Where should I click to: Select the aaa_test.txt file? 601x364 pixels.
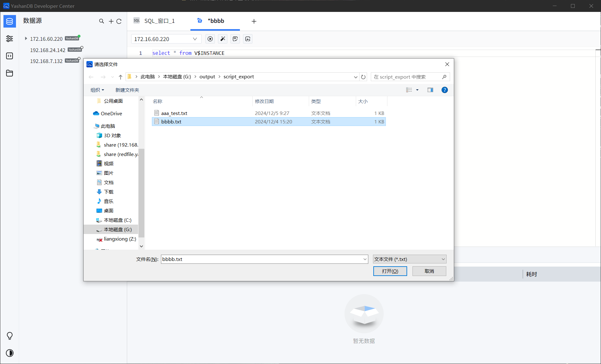pyautogui.click(x=174, y=113)
